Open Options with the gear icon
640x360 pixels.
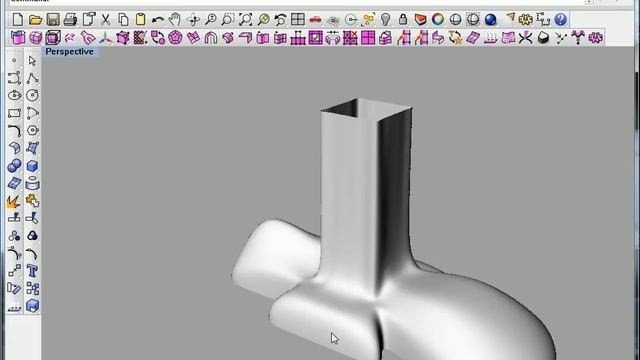[x=526, y=19]
